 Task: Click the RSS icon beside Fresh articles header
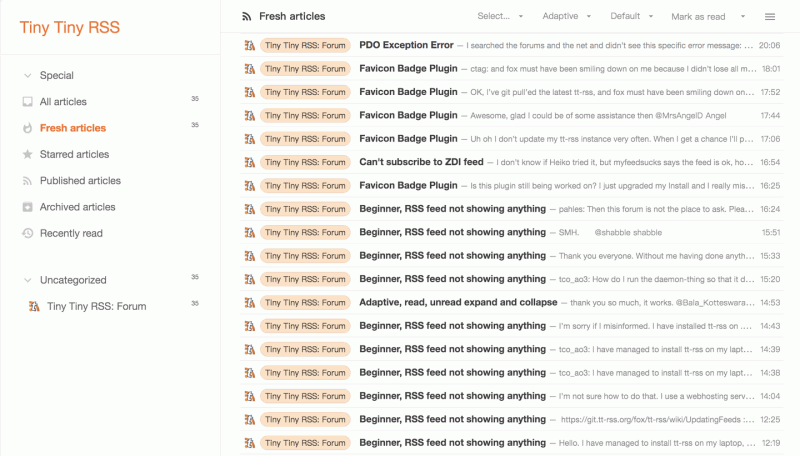click(x=246, y=16)
